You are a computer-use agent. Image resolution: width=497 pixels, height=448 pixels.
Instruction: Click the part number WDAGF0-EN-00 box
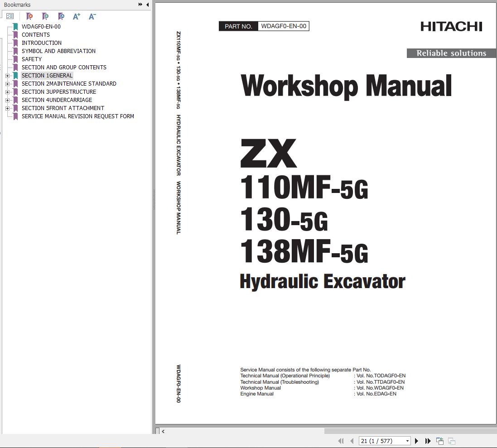[284, 26]
